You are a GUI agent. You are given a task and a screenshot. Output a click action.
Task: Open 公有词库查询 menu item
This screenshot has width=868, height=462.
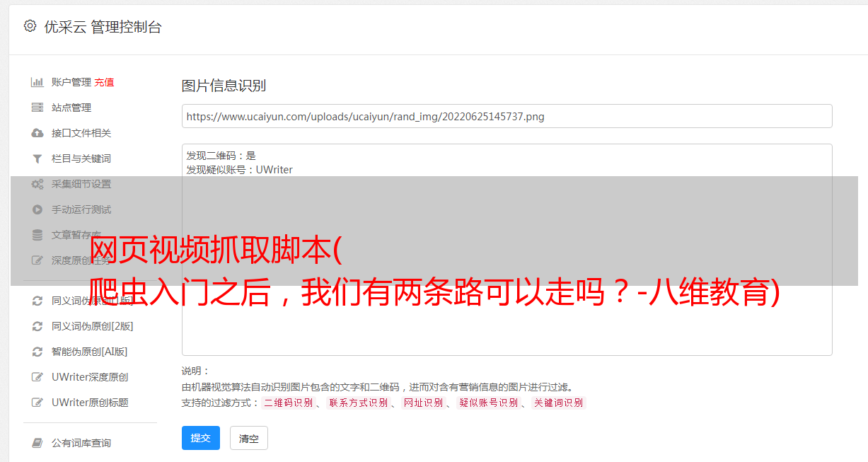[81, 443]
